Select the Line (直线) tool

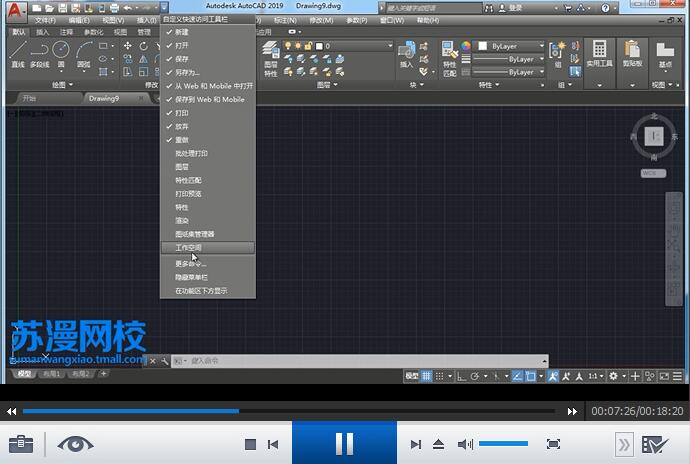coord(18,55)
